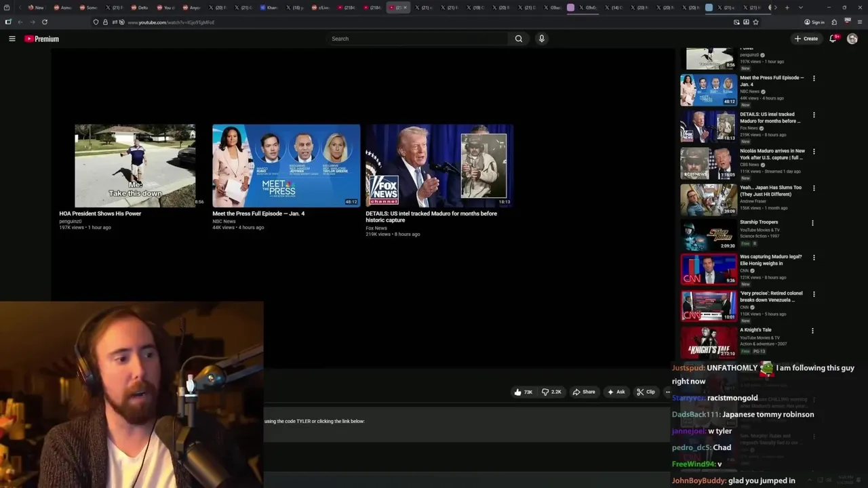This screenshot has width=868, height=488.
Task: Go back in browser history
Action: coord(20,22)
